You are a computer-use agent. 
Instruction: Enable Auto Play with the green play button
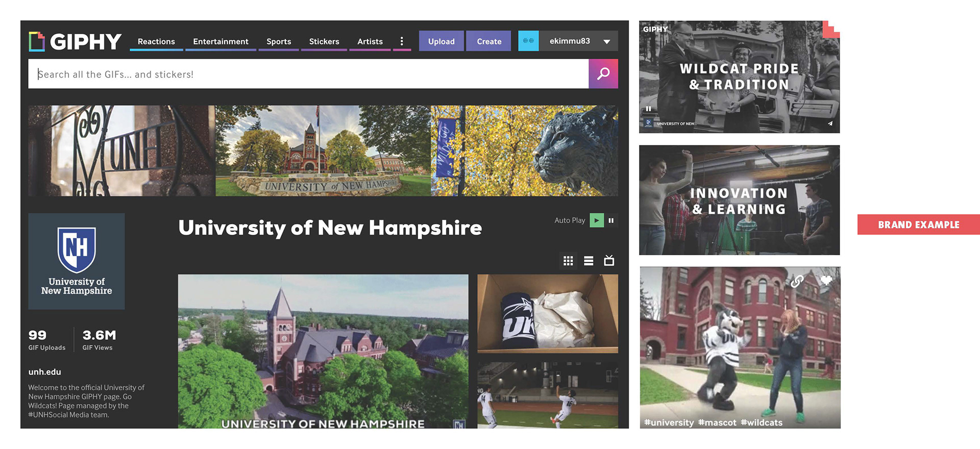point(597,220)
